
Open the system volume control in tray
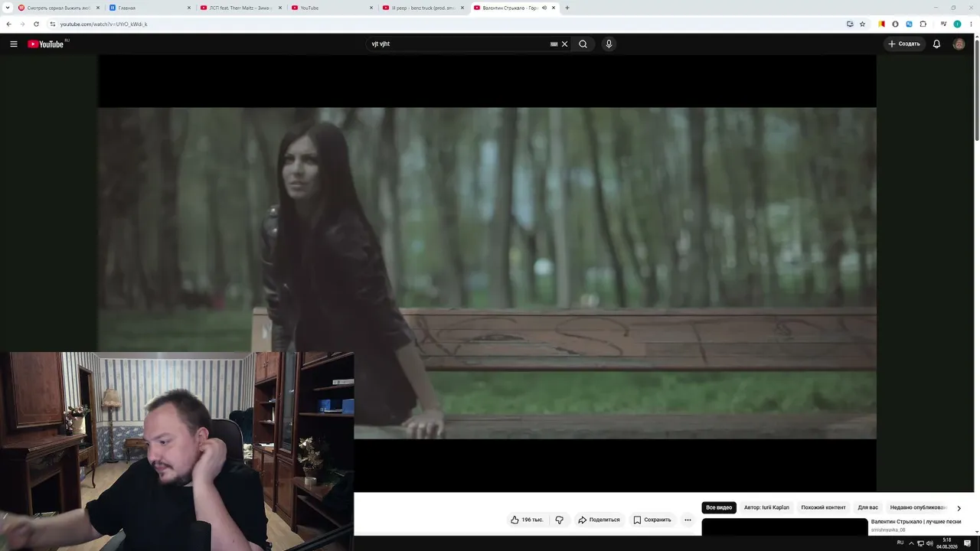click(929, 543)
